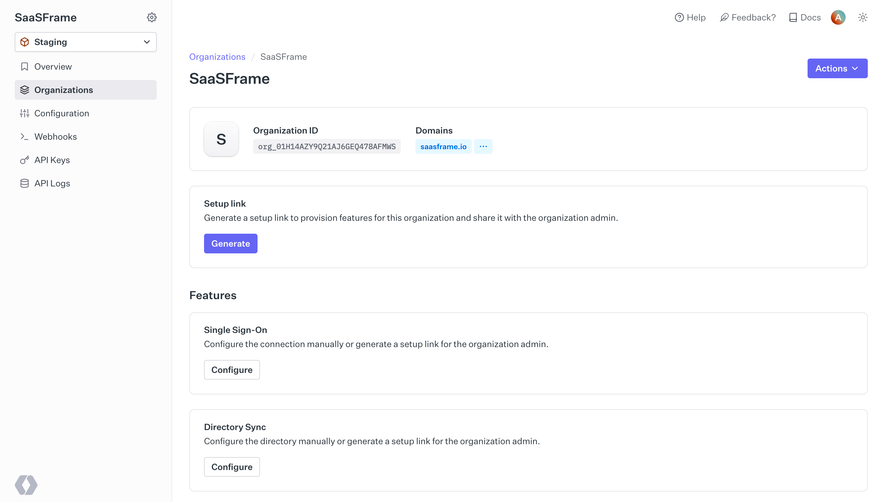Expand the Staging environment dropdown
The width and height of the screenshot is (885, 502).
[x=86, y=42]
